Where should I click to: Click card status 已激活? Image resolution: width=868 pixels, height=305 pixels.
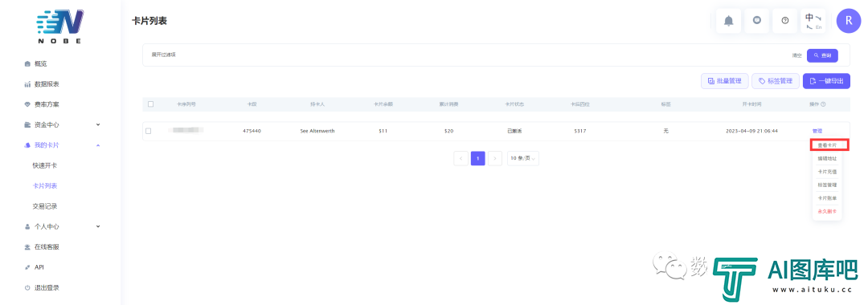514,131
